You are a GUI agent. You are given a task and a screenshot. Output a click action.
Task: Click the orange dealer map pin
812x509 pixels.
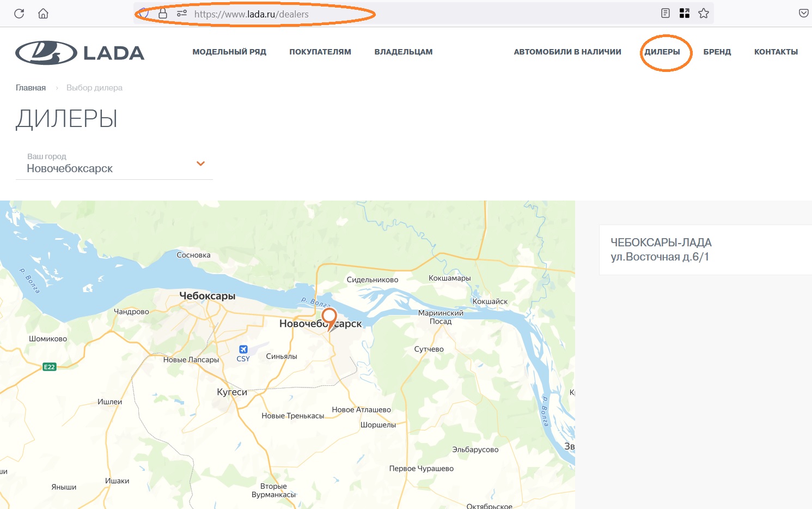(329, 317)
